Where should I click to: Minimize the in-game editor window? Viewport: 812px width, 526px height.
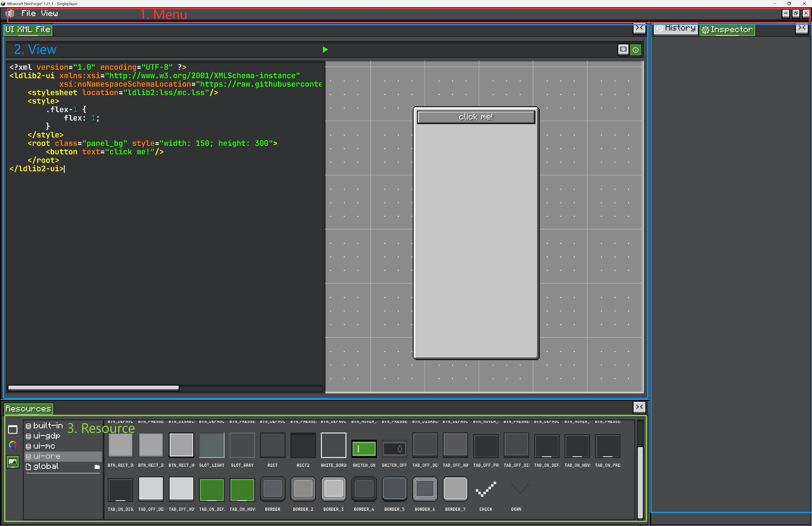tap(785, 14)
